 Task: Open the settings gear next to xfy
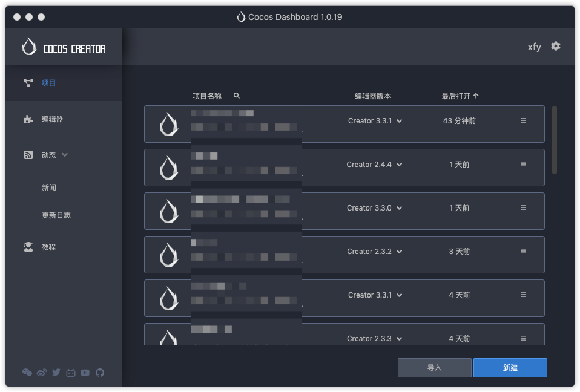pyautogui.click(x=555, y=46)
